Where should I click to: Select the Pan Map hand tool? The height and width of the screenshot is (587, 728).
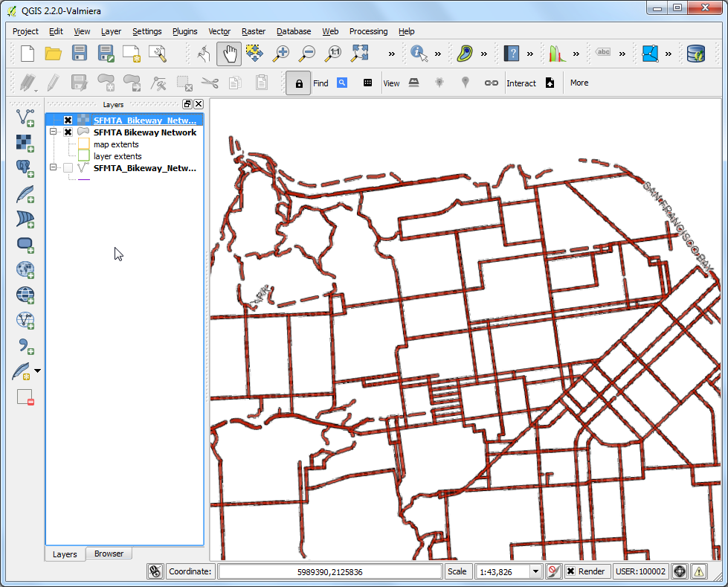[229, 54]
